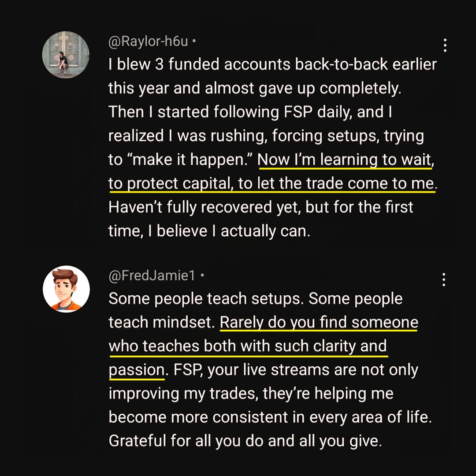Click underlined "Rarely do you find someone"
The height and width of the screenshot is (476, 476).
click(319, 322)
